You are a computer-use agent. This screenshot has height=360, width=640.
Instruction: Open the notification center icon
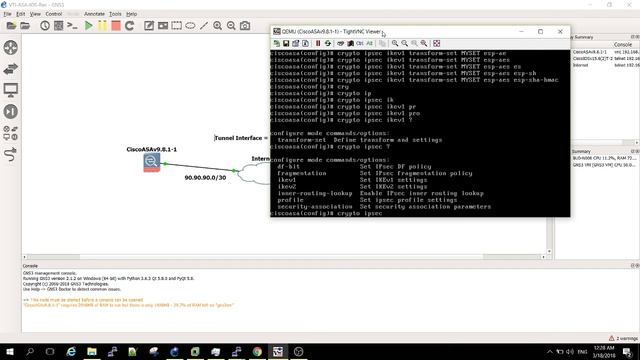(627, 351)
